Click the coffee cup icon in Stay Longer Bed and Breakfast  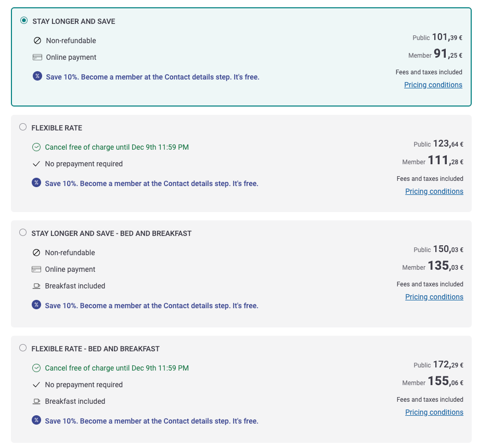pos(36,286)
